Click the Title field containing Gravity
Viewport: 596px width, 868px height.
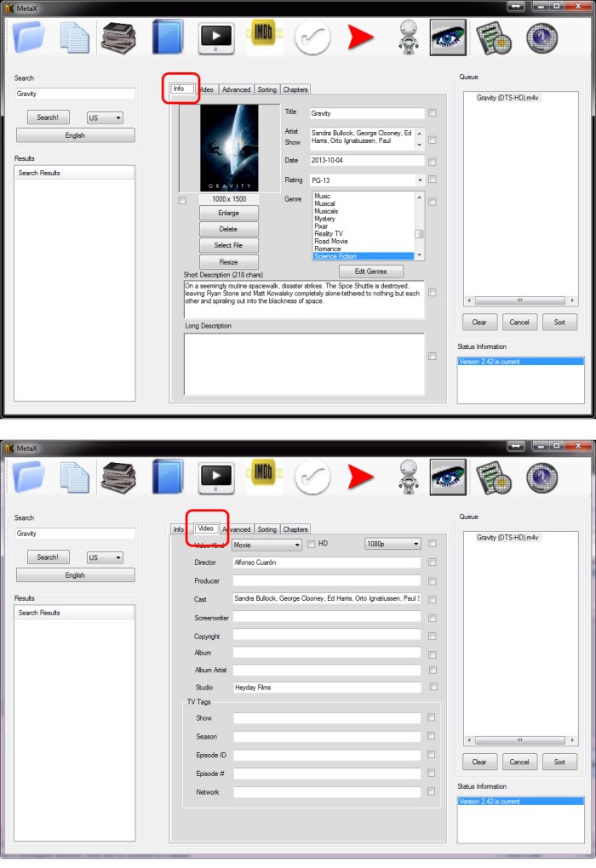tap(367, 113)
